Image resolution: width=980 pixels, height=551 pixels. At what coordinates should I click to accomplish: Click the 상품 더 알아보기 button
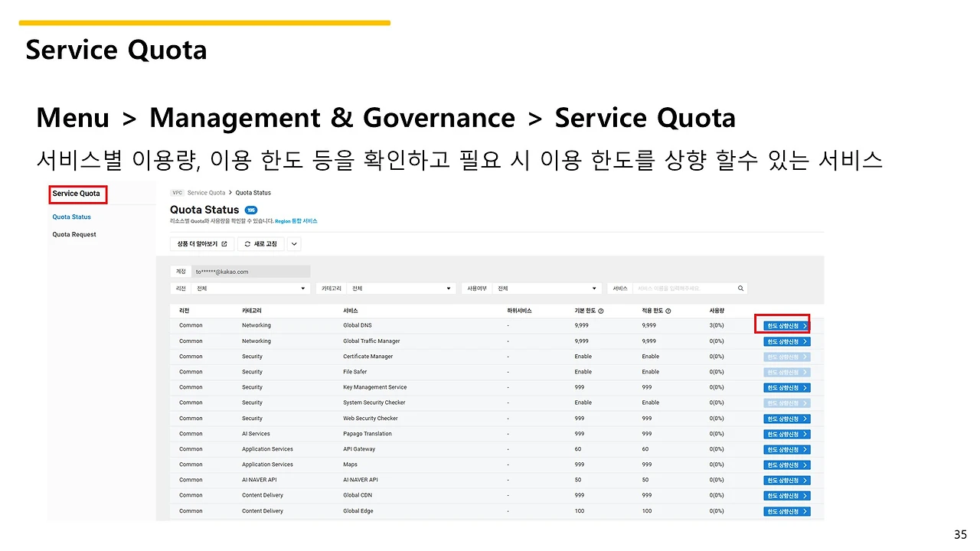click(202, 244)
